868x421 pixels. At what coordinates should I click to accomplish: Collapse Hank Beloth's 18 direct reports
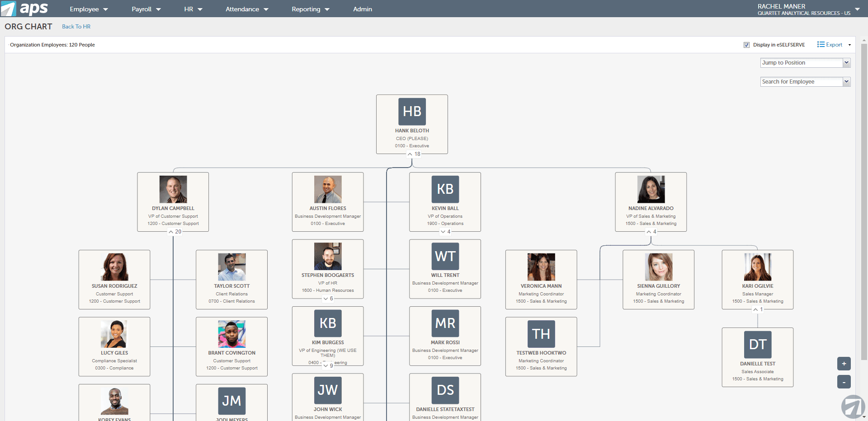(410, 154)
